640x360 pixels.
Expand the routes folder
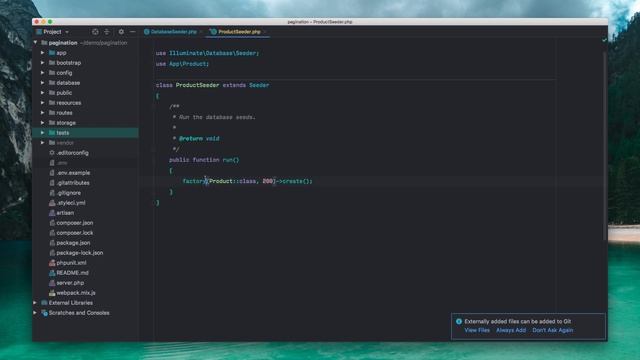42,113
